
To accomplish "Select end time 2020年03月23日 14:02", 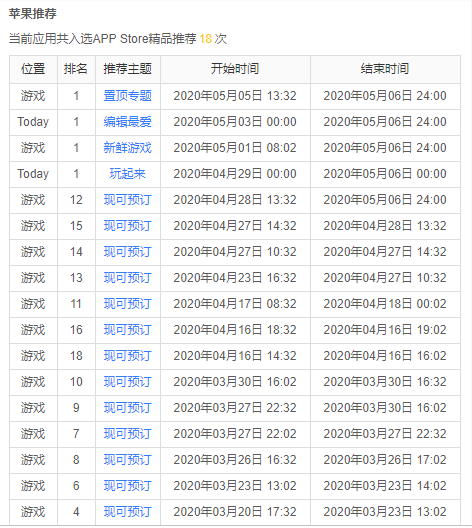I will click(385, 486).
